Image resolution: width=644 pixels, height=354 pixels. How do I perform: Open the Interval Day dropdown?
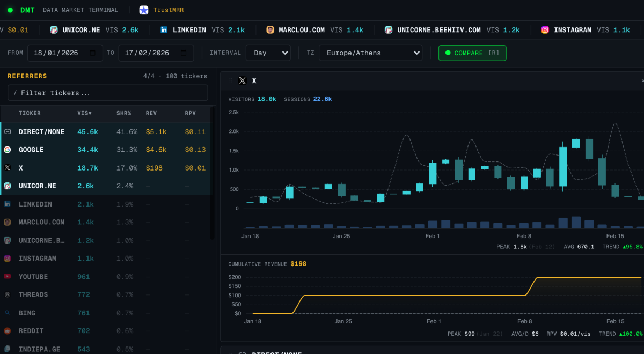pyautogui.click(x=268, y=53)
